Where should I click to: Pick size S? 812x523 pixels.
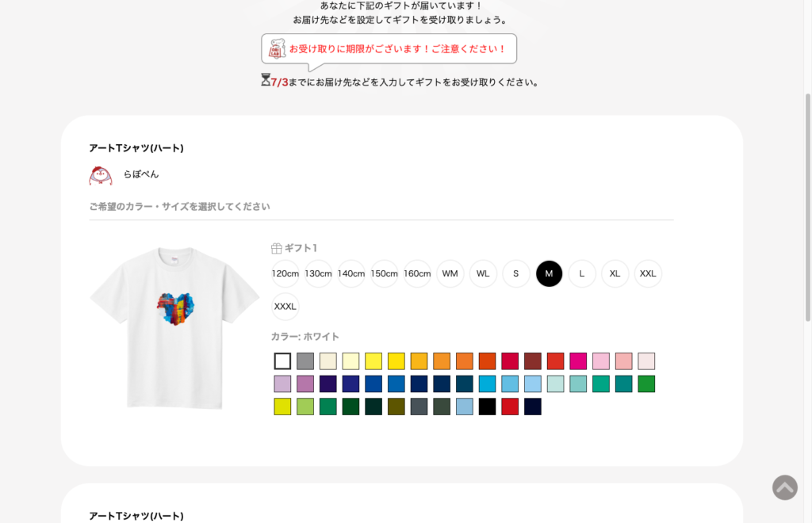pyautogui.click(x=515, y=274)
